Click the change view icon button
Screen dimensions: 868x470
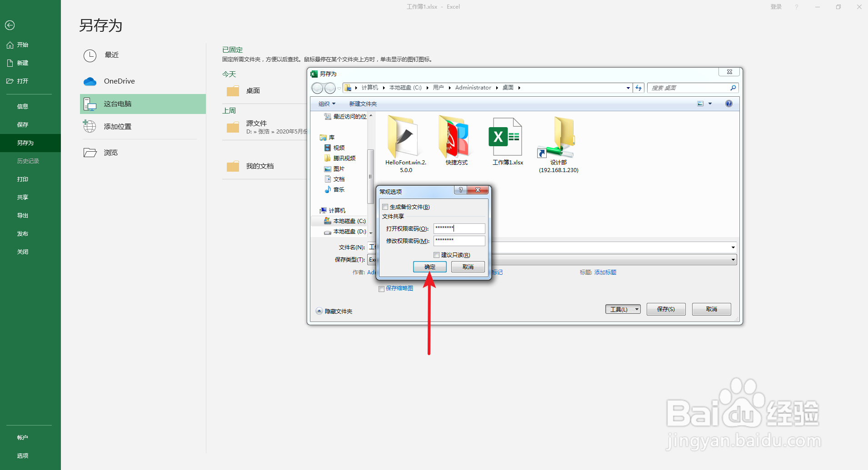tap(700, 104)
